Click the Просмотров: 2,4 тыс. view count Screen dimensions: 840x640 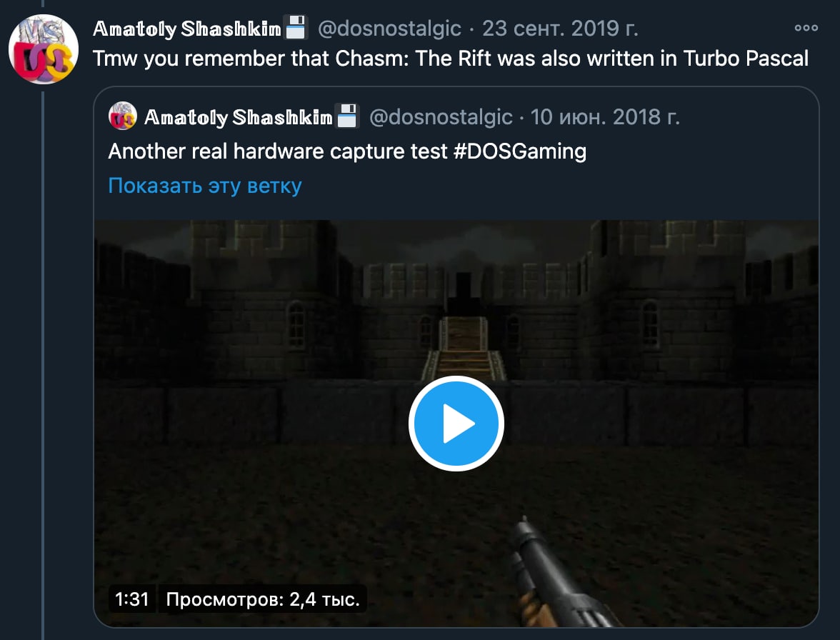pyautogui.click(x=263, y=599)
